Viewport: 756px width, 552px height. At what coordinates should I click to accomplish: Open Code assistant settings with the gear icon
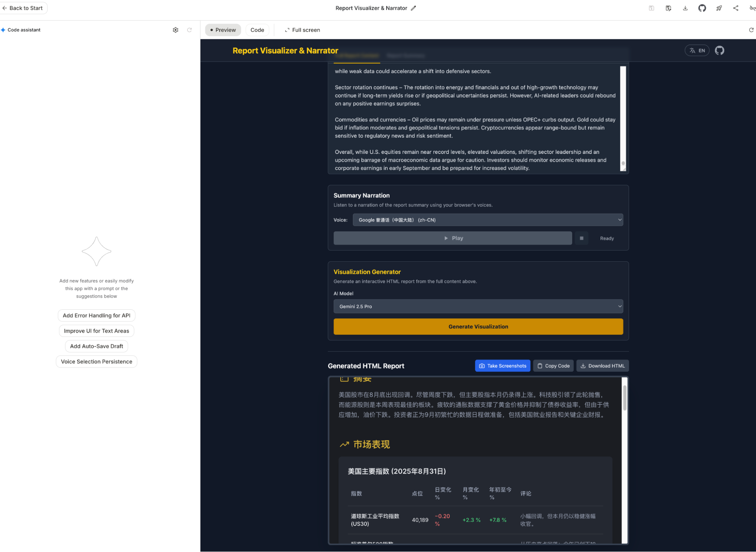pyautogui.click(x=175, y=29)
